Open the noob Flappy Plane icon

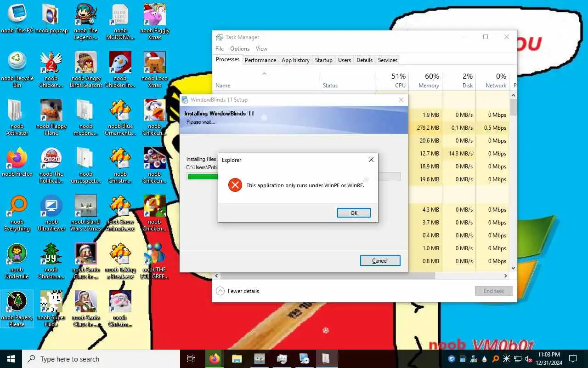click(x=51, y=117)
